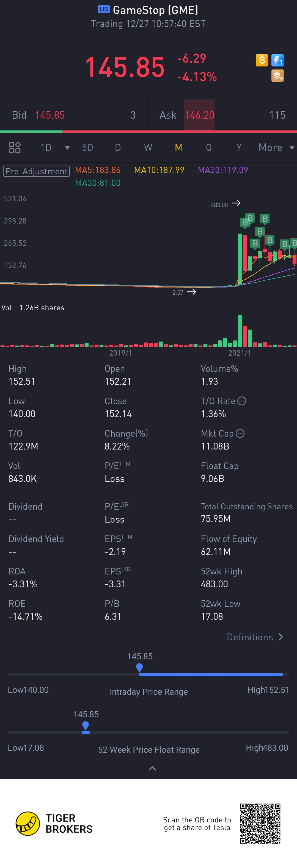297x868 pixels.
Task: Tap the P/B 6.31 value
Action: [113, 616]
